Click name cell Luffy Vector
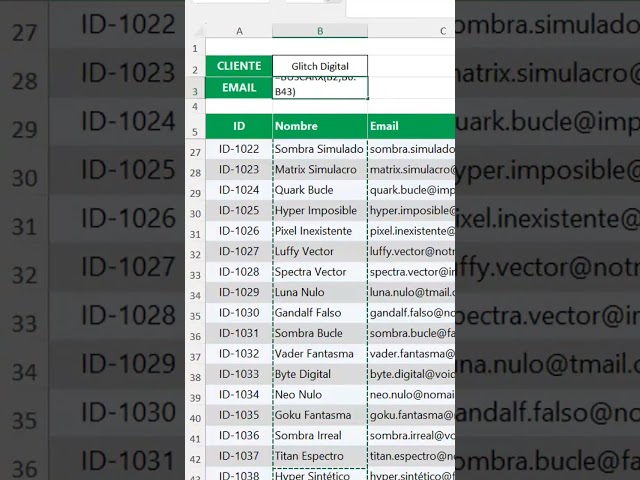Viewport: 640px width, 480px height. coord(320,251)
